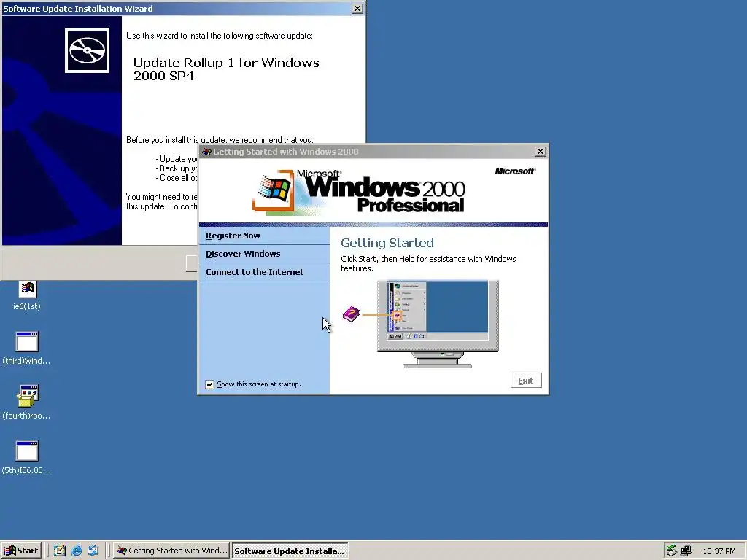Click the disc icon in Update Wizard
747x560 pixels.
(88, 50)
